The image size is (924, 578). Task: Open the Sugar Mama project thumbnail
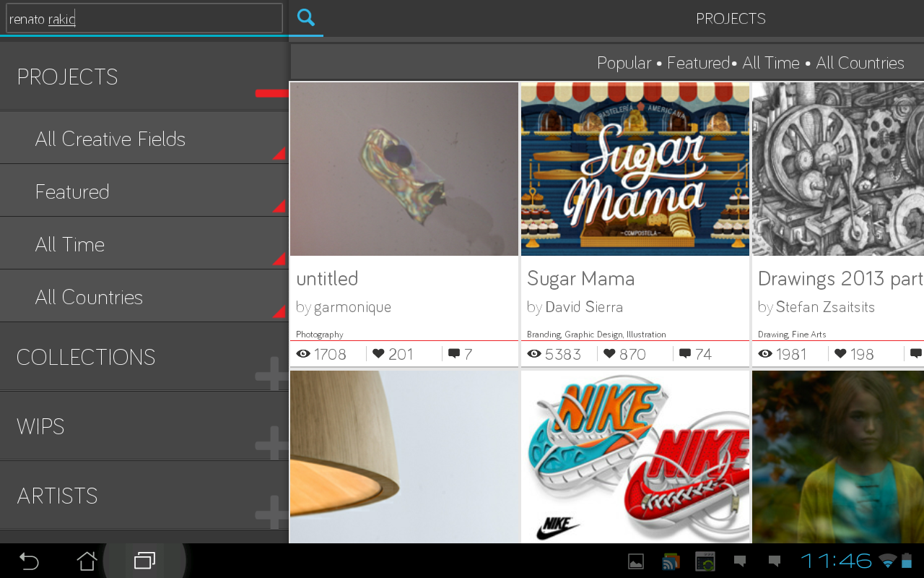tap(635, 169)
